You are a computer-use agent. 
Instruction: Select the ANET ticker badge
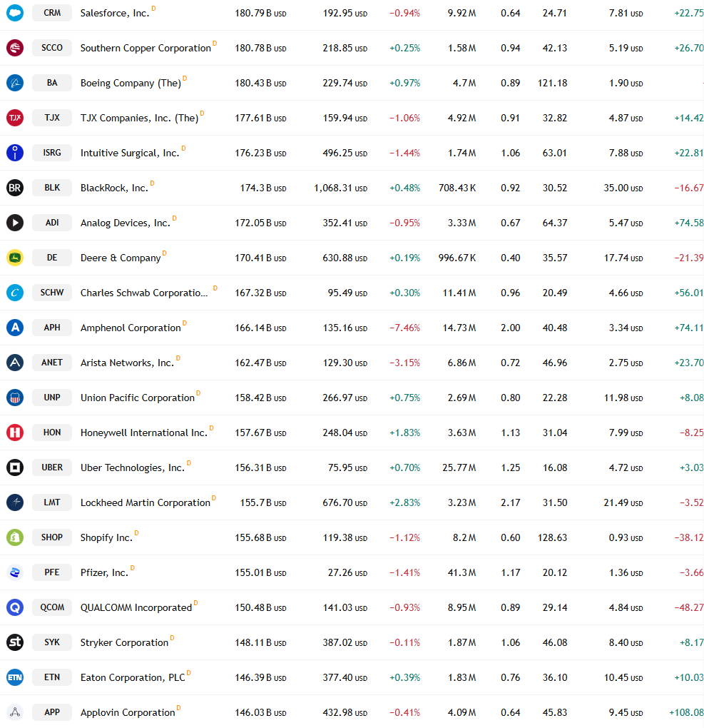coord(52,363)
